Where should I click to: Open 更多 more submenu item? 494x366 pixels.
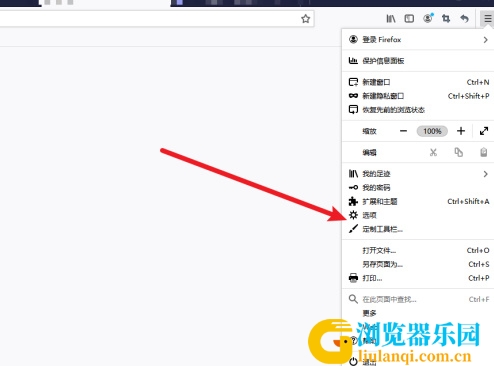click(x=418, y=313)
